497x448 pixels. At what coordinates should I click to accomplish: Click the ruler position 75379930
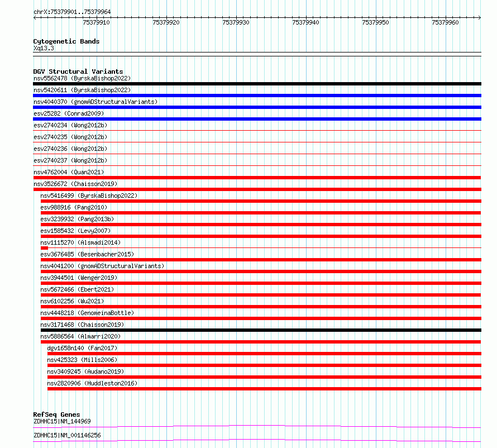[x=236, y=22]
